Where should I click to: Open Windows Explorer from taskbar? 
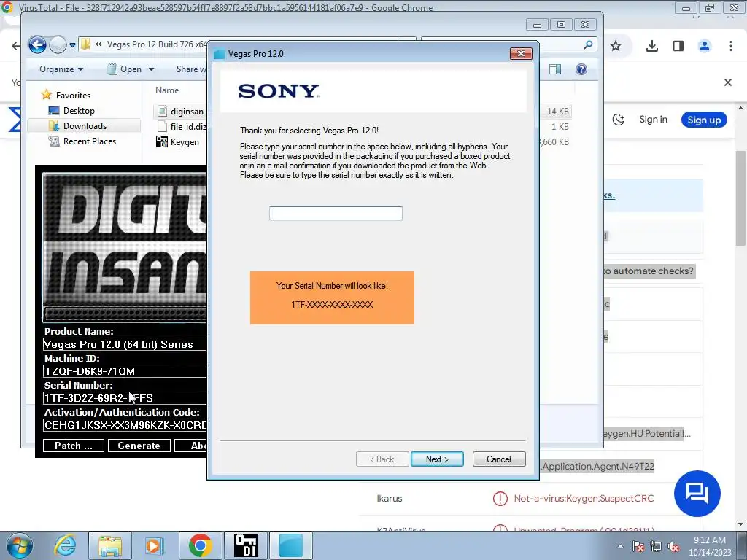[110, 545]
